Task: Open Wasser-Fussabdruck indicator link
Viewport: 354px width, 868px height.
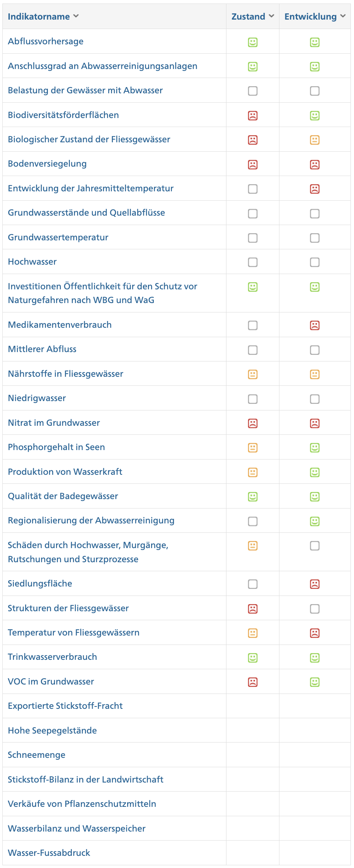Action: point(49,853)
